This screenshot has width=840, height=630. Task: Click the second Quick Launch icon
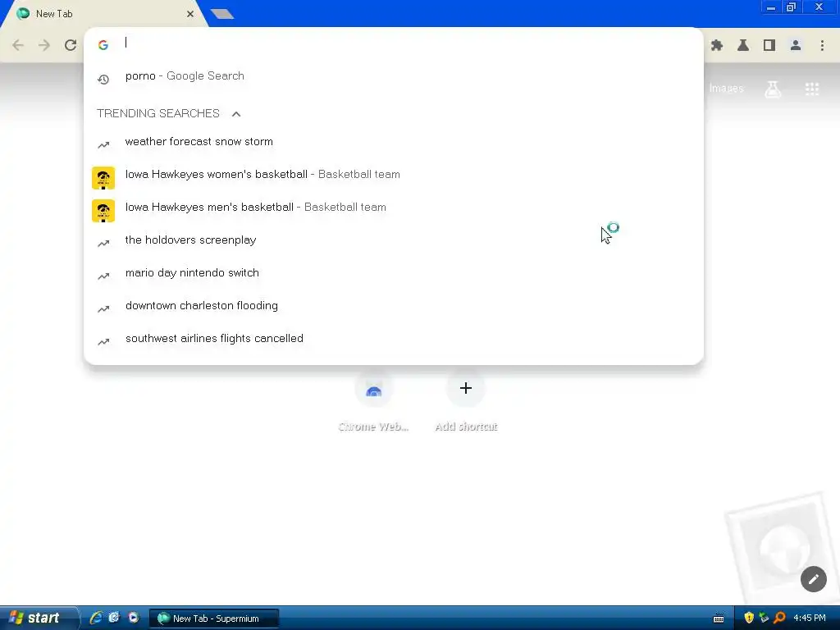point(115,618)
